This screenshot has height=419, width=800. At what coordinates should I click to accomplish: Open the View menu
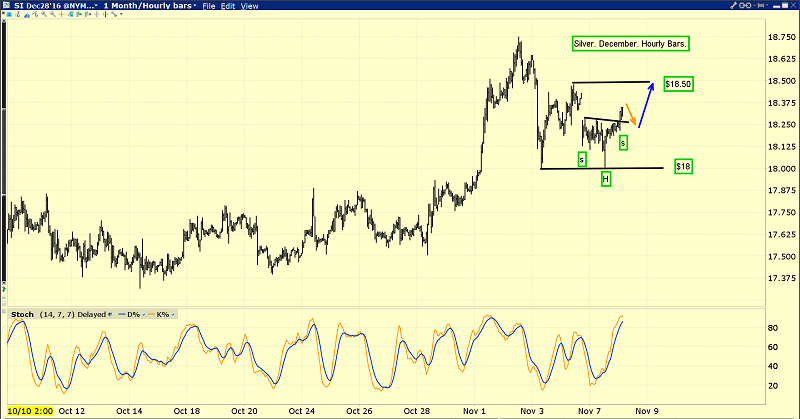point(249,6)
